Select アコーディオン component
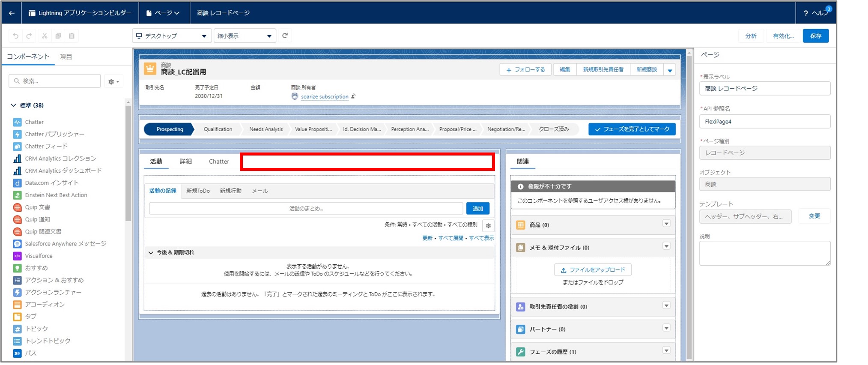 coord(39,305)
